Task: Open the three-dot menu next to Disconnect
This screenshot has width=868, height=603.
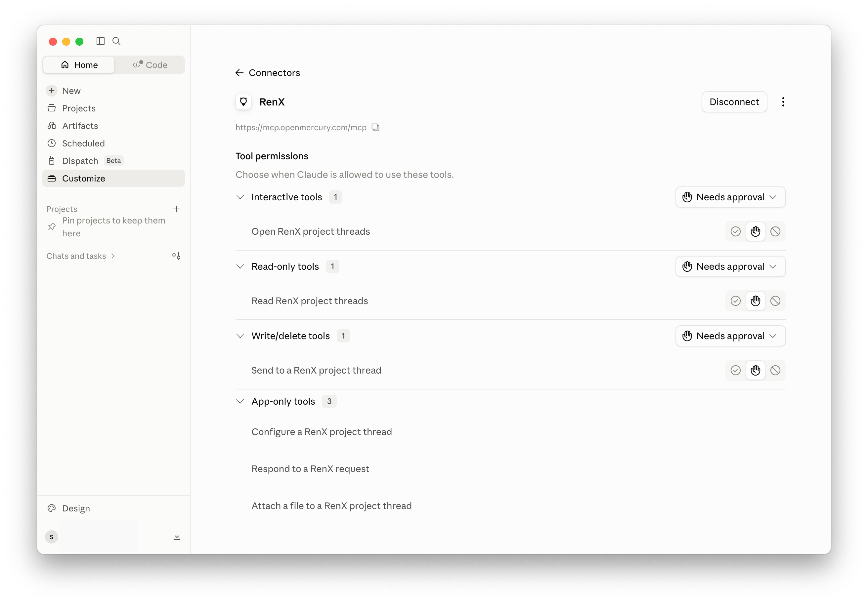Action: 783,102
